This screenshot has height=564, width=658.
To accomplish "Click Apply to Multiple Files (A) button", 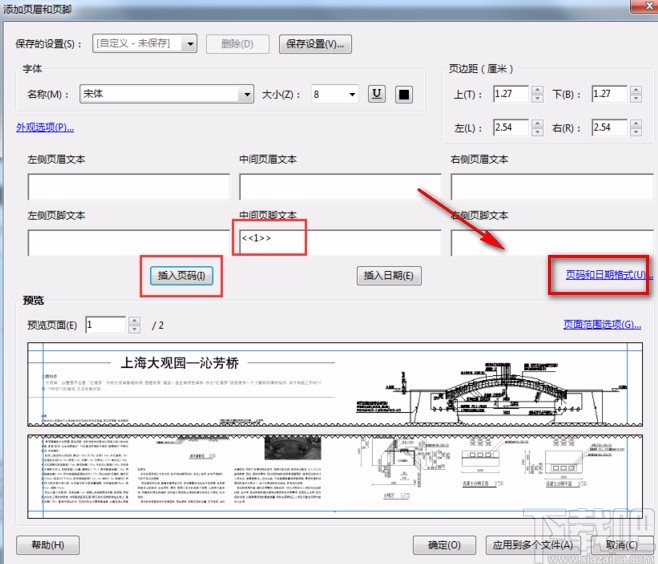I will [x=533, y=545].
